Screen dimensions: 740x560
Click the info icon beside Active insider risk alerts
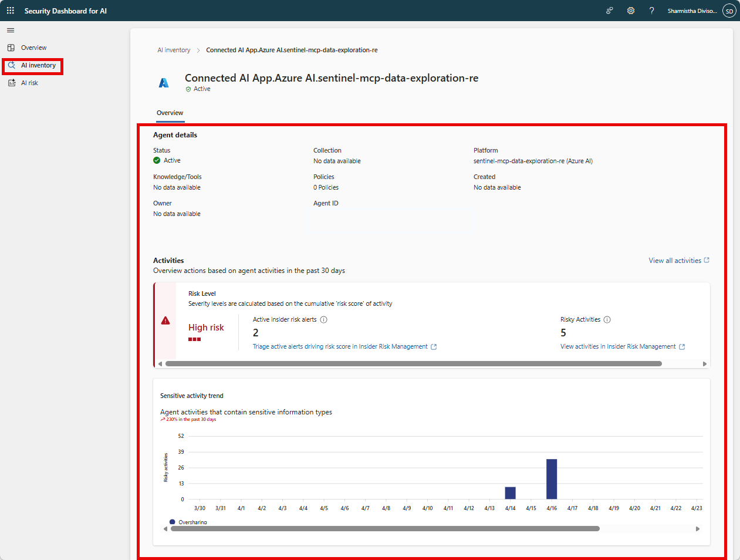[x=323, y=320]
